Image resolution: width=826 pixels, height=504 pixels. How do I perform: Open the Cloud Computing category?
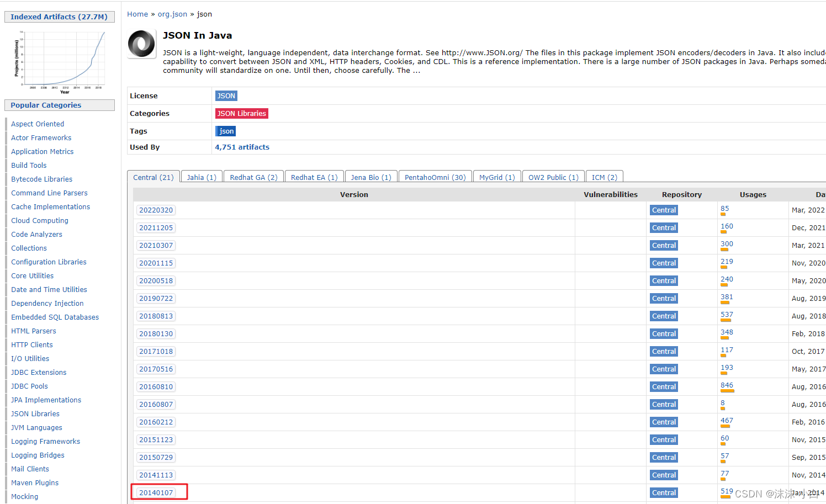[40, 221]
